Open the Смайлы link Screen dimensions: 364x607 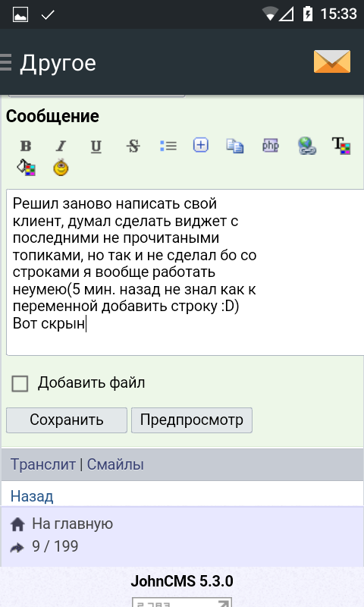pyautogui.click(x=115, y=464)
